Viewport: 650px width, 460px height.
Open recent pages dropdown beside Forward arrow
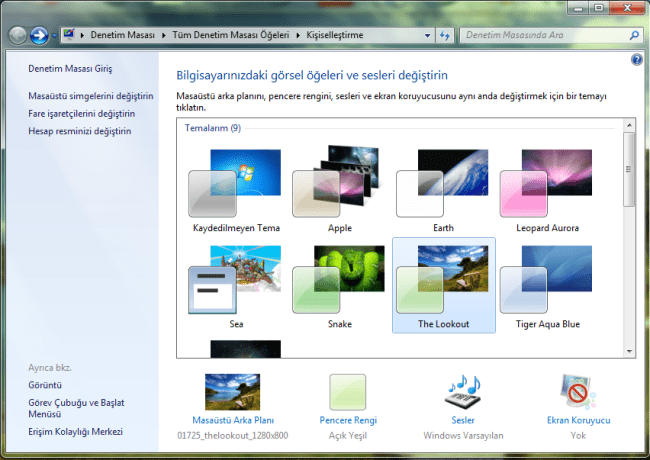(54, 36)
